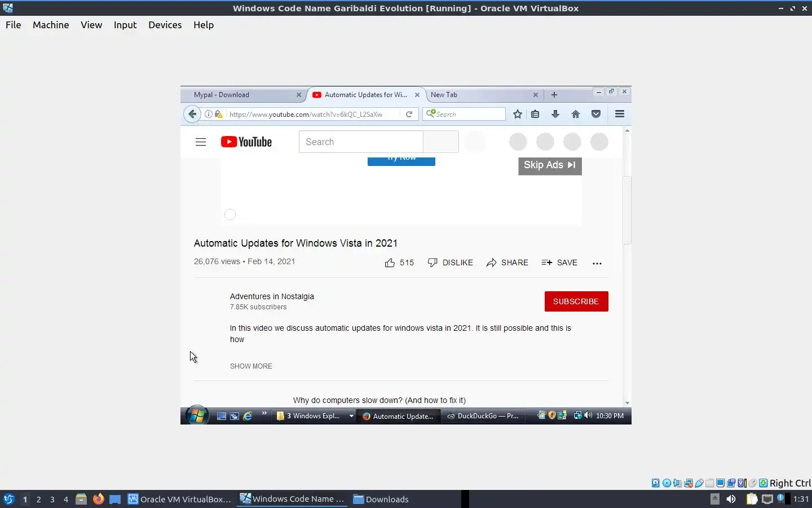Close the Automatic Updates YouTube tab
Image resolution: width=812 pixels, height=508 pixels.
pyautogui.click(x=417, y=95)
